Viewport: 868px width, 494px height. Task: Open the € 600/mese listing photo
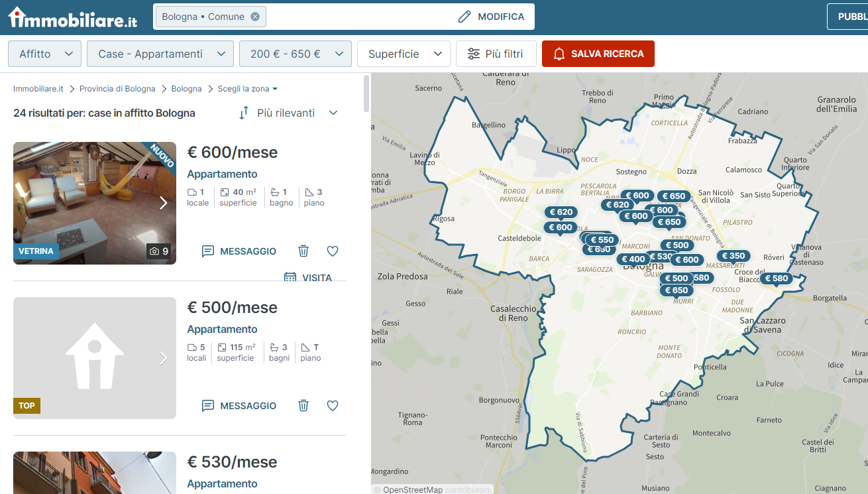95,203
